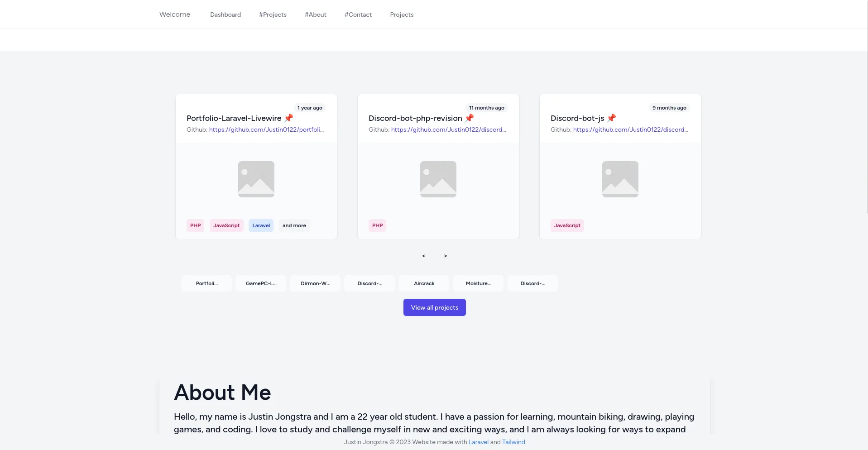This screenshot has height=450, width=868.
Task: Select the GamePC-L project pill
Action: click(260, 283)
